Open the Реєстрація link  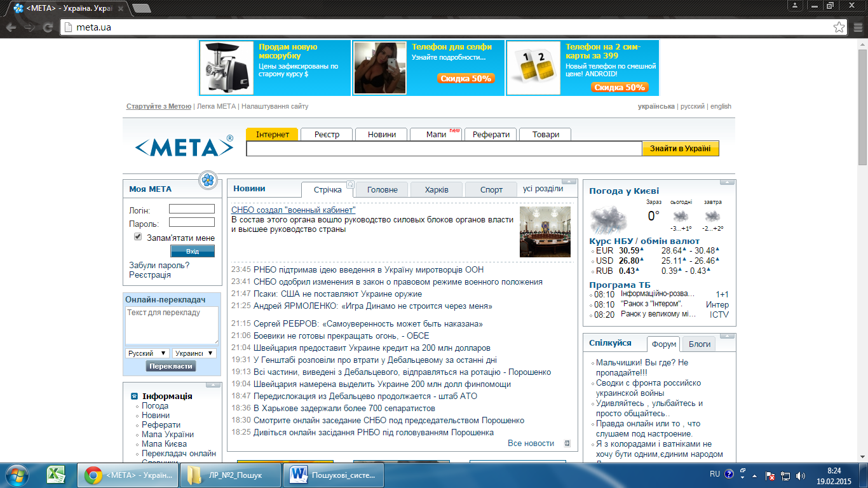(150, 275)
